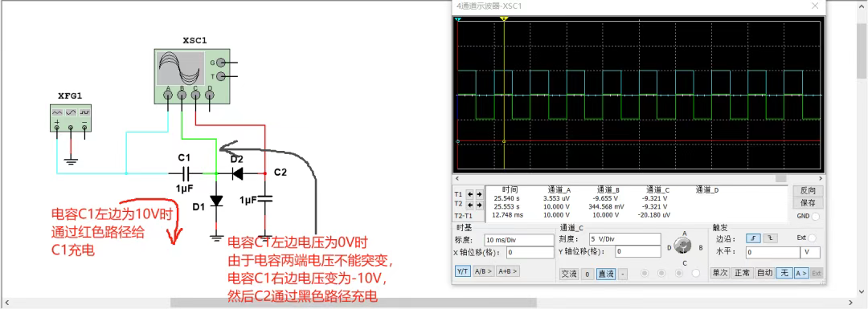This screenshot has height=309, width=868.
Task: Open the A/B > display options
Action: click(483, 271)
